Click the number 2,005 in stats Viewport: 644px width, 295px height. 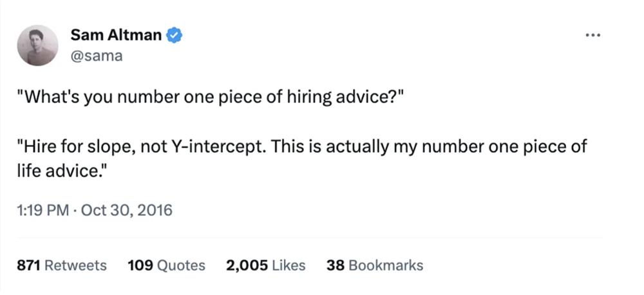pos(247,265)
